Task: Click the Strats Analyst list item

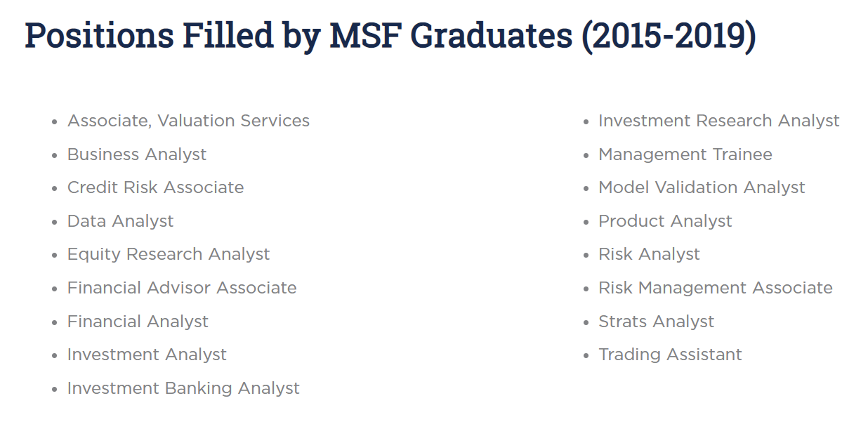Action: pyautogui.click(x=656, y=322)
